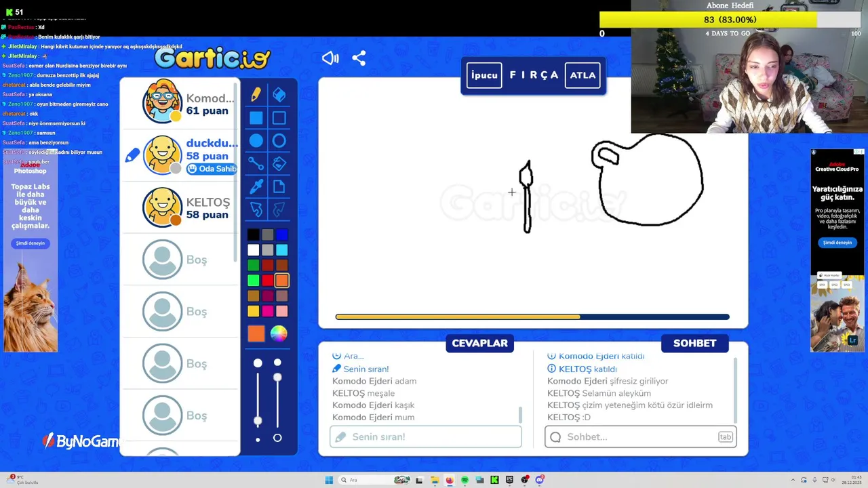Click the KELTOŞ meşale answer

pos(363,393)
